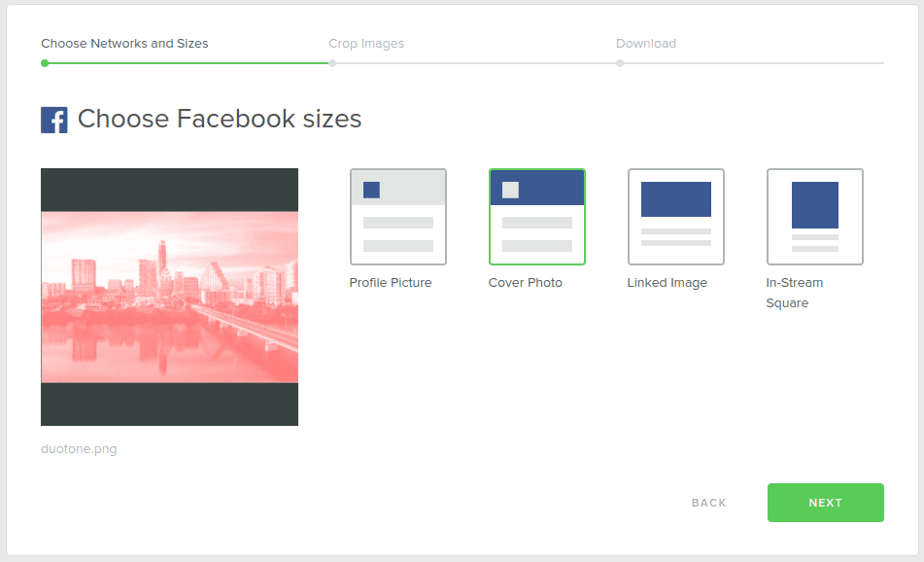Toggle the Cover Photo size tile
Viewport: 924px width, 562px height.
point(536,217)
